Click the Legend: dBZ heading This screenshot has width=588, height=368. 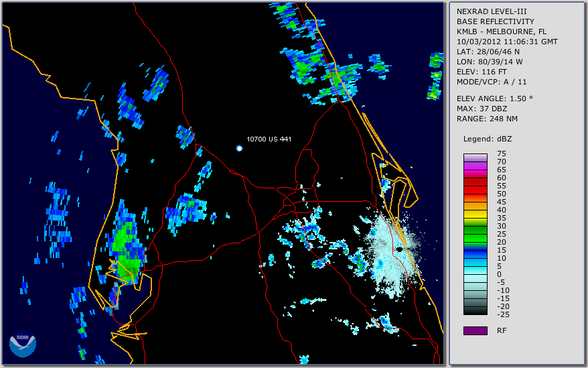(488, 139)
